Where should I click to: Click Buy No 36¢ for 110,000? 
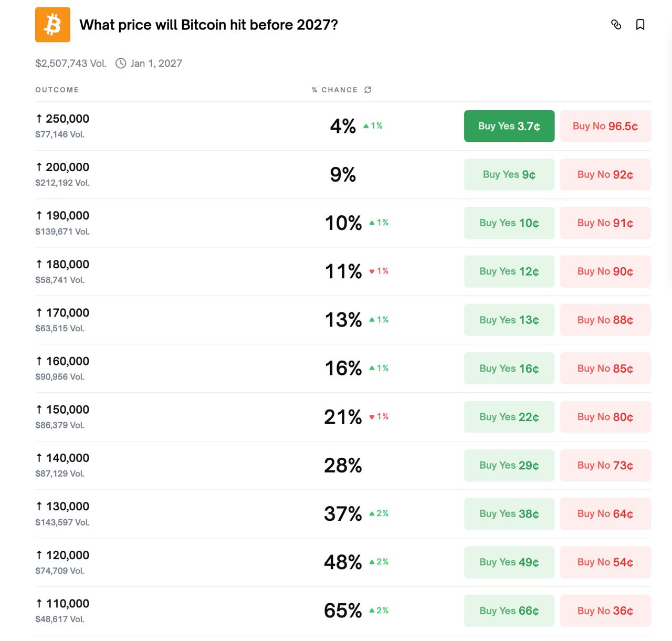[x=605, y=611]
